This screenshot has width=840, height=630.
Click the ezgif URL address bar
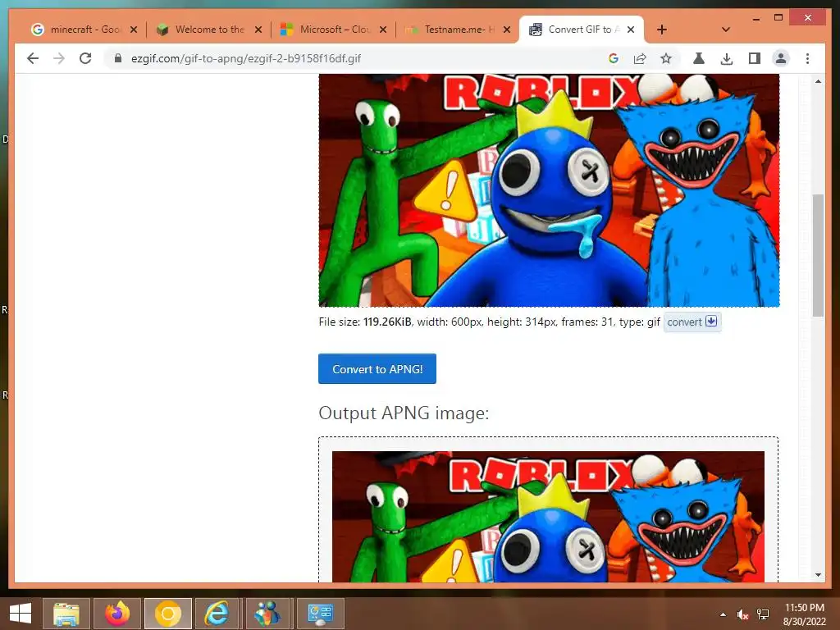tap(354, 58)
